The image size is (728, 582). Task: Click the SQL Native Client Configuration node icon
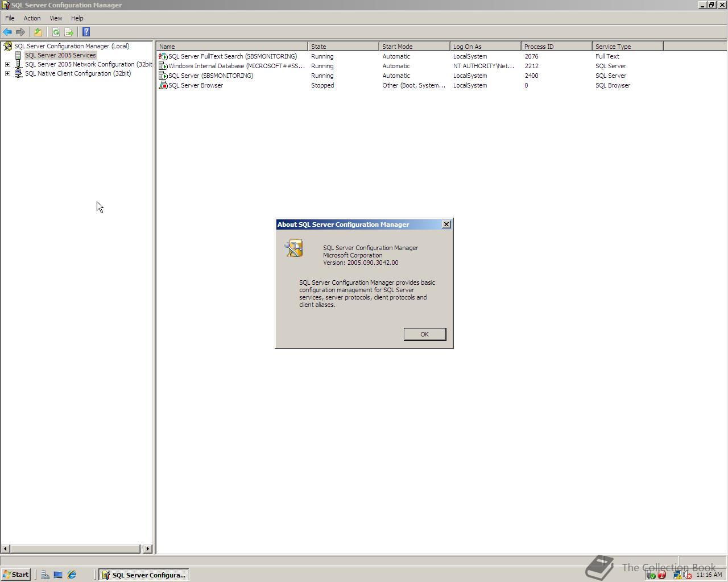point(18,73)
